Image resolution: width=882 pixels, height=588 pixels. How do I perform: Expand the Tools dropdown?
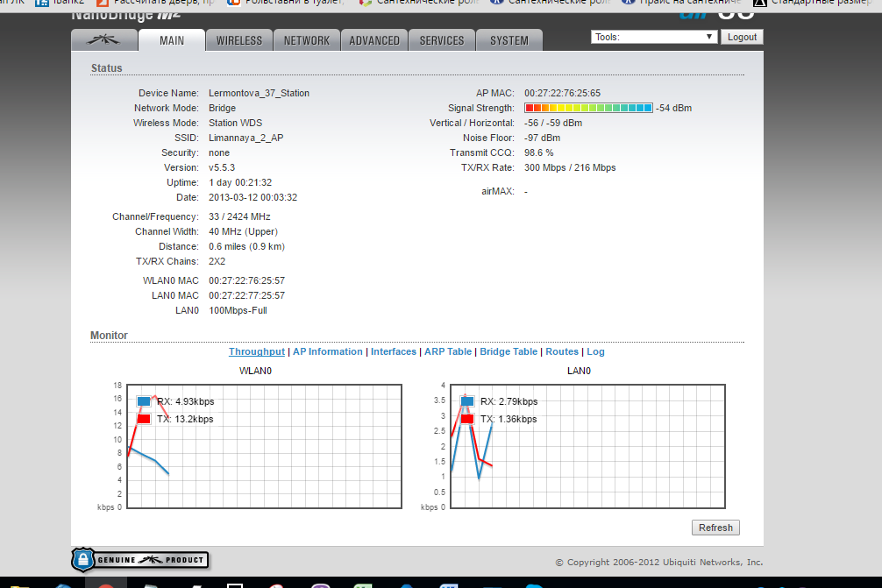(654, 38)
